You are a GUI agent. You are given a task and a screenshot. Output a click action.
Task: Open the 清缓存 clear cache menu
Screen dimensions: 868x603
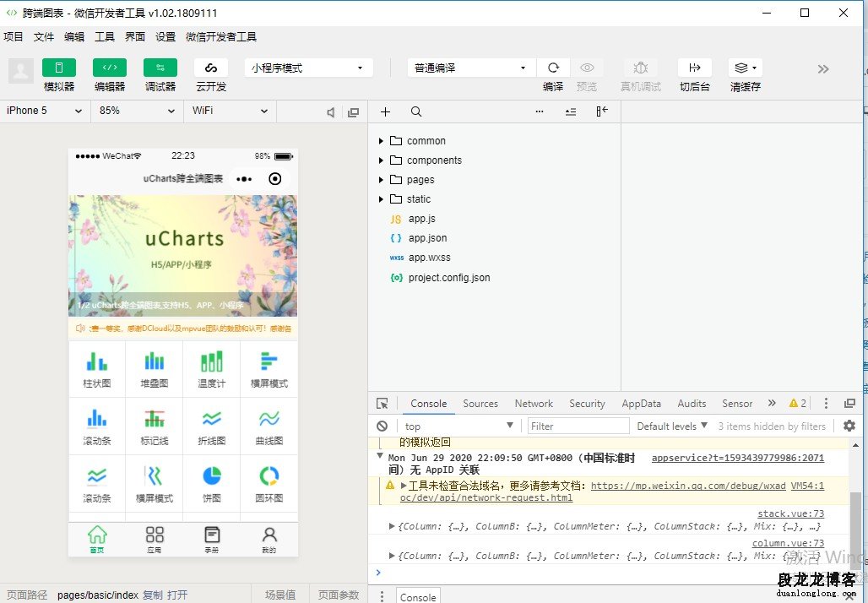(745, 68)
